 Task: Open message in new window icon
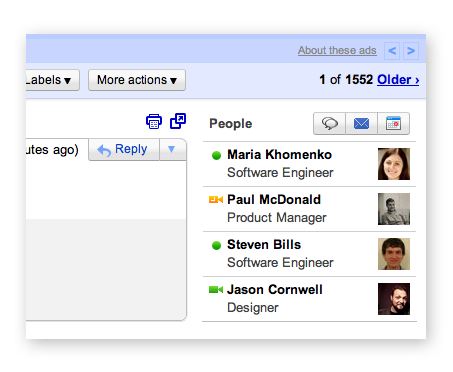[178, 121]
